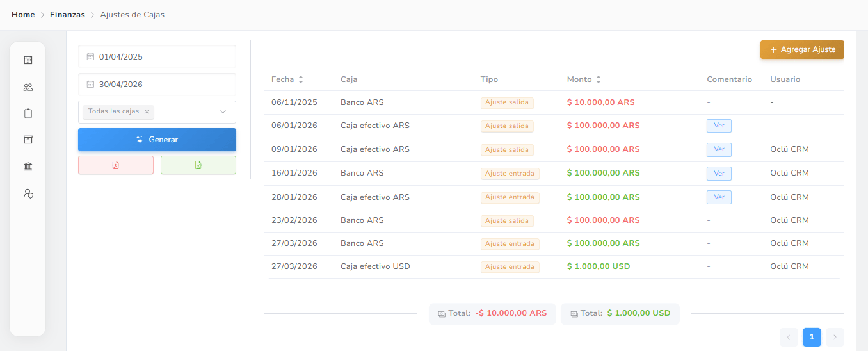Go to previous page arrow
The height and width of the screenshot is (351, 868).
[789, 337]
